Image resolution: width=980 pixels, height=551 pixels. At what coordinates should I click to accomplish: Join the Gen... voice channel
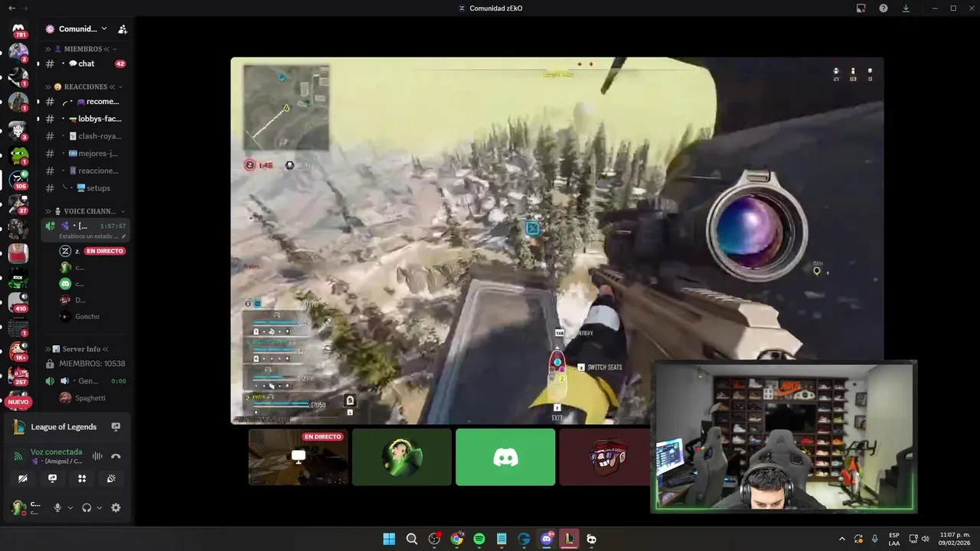pos(84,381)
